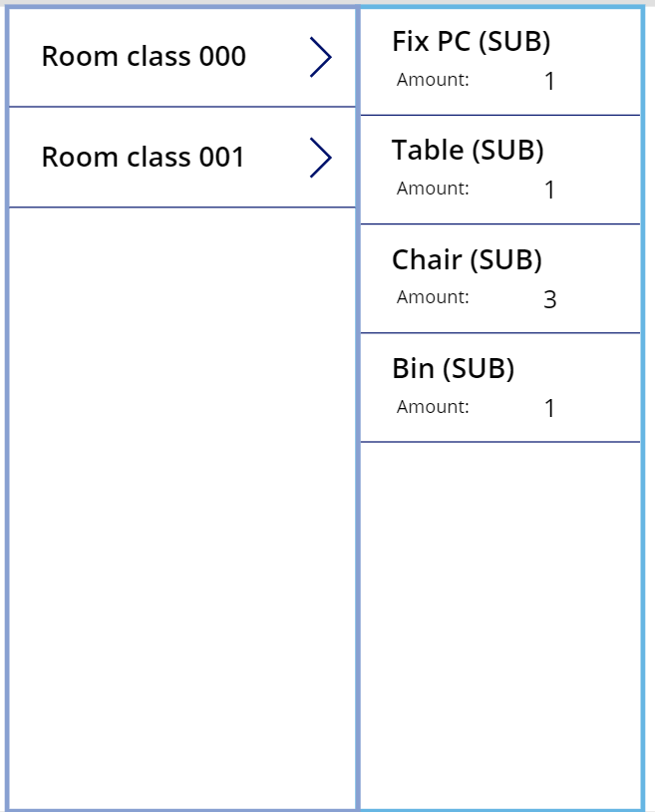The height and width of the screenshot is (812, 655).
Task: Choose the Table (SUB) item title
Action: click(x=468, y=150)
